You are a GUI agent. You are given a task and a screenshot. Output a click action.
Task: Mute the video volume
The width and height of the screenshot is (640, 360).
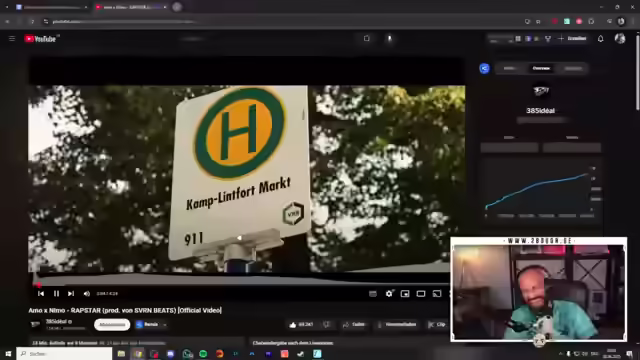(x=87, y=293)
